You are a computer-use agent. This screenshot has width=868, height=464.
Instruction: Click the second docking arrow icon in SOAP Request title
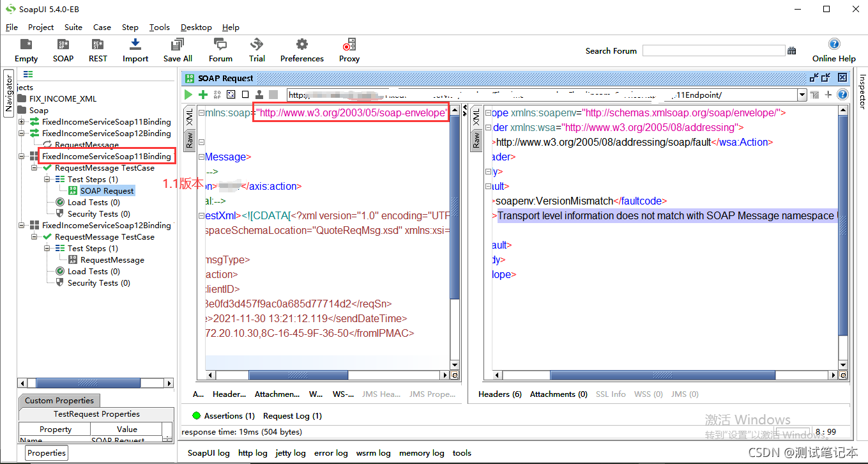[x=826, y=78]
